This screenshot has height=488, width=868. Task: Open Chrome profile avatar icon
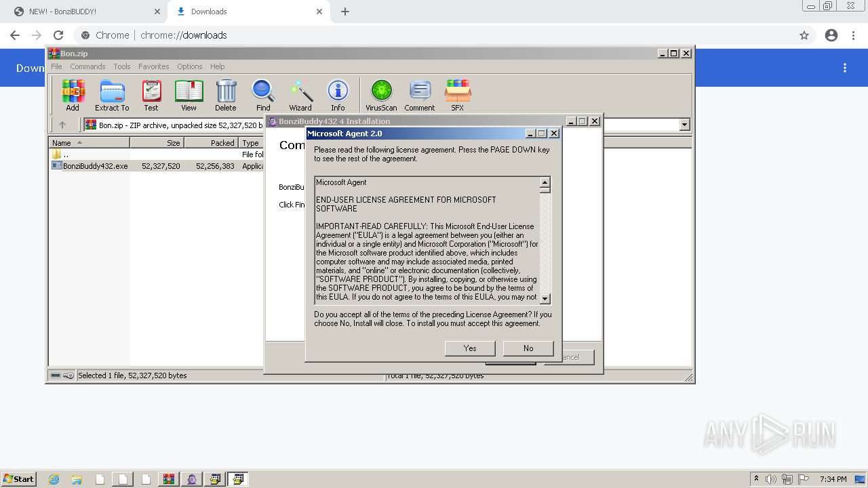pos(831,35)
